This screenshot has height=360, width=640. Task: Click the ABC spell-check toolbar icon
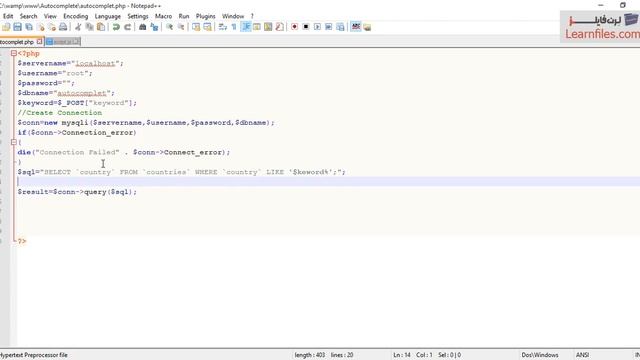pos(356,27)
